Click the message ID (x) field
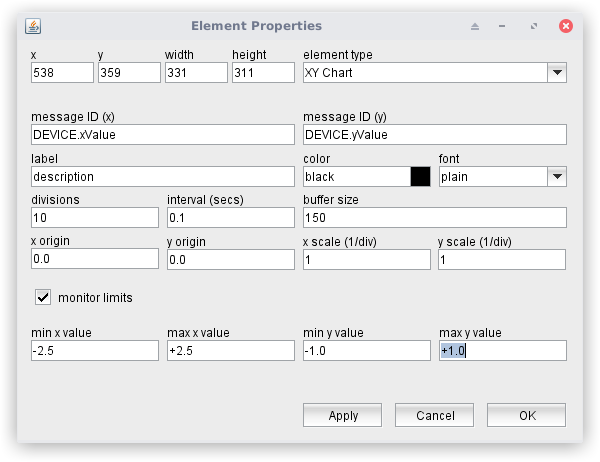The height and width of the screenshot is (462, 600). [x=163, y=134]
